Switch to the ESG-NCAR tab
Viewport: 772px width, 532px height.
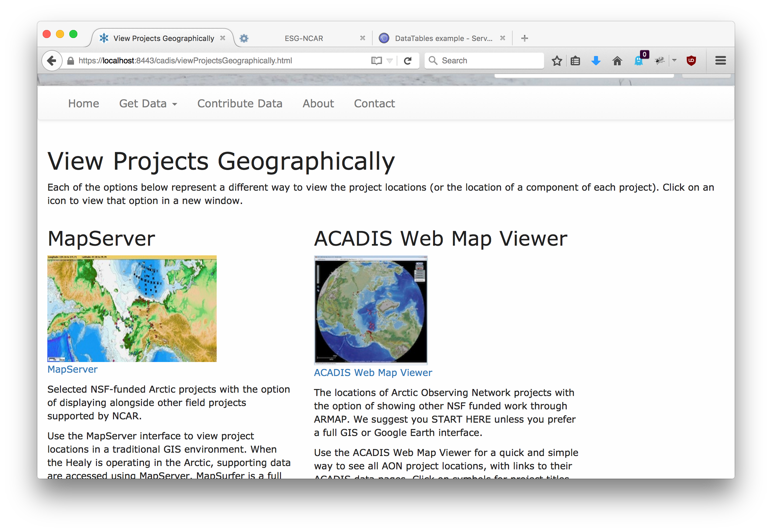coord(303,38)
